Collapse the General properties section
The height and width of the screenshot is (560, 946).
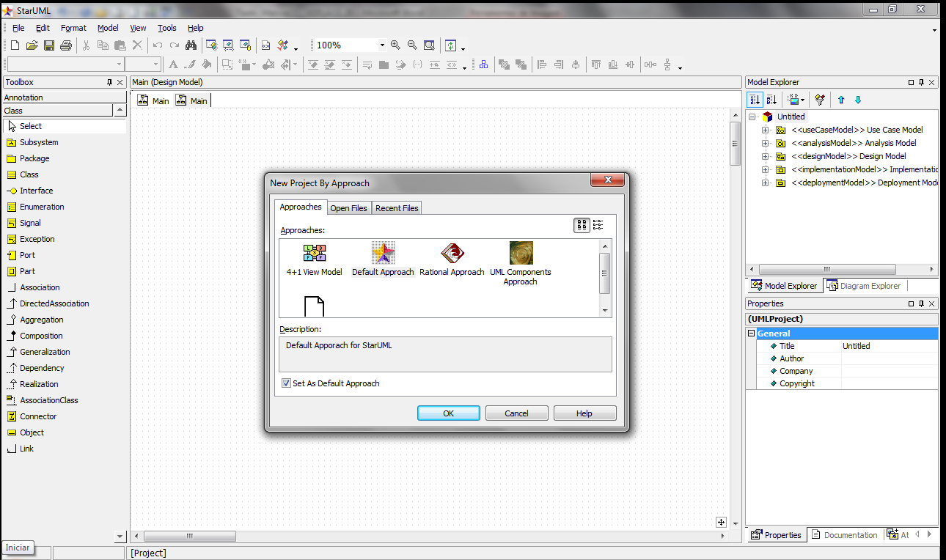751,334
